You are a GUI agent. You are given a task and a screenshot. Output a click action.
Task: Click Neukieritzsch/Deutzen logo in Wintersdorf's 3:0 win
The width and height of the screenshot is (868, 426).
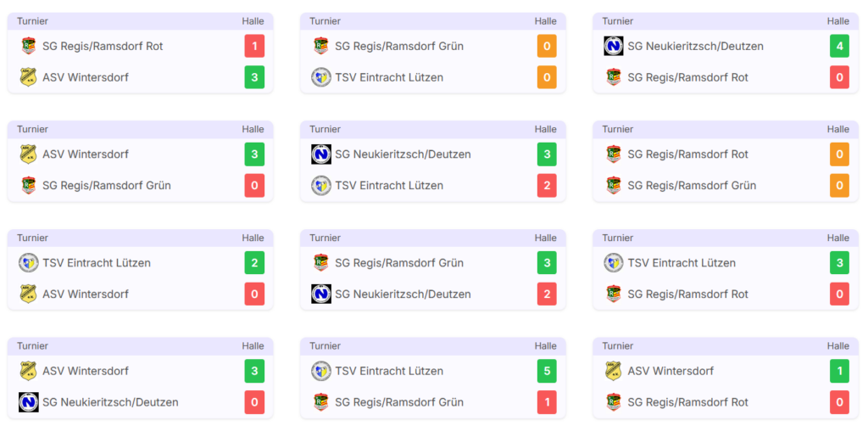(x=28, y=402)
